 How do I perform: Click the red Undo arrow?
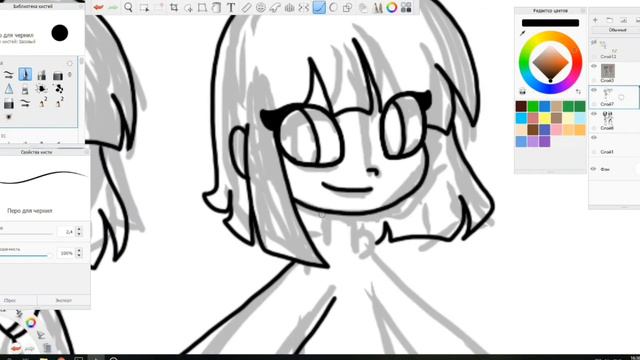tap(98, 7)
